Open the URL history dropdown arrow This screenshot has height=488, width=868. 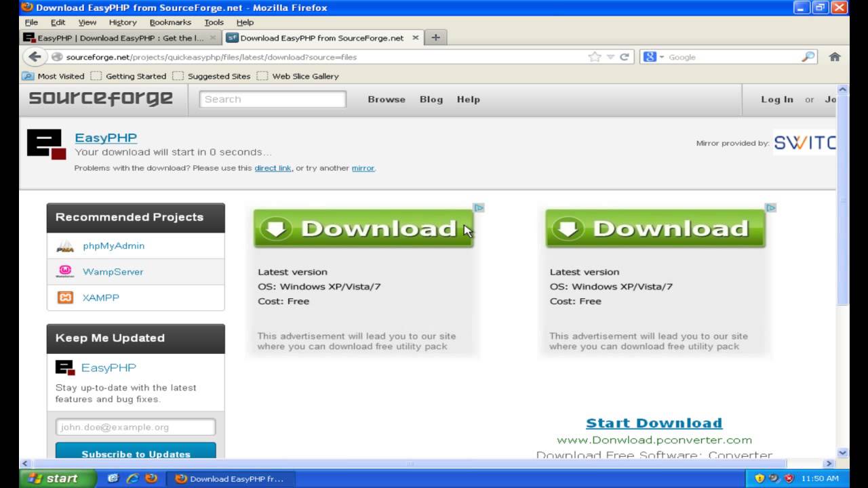[610, 57]
